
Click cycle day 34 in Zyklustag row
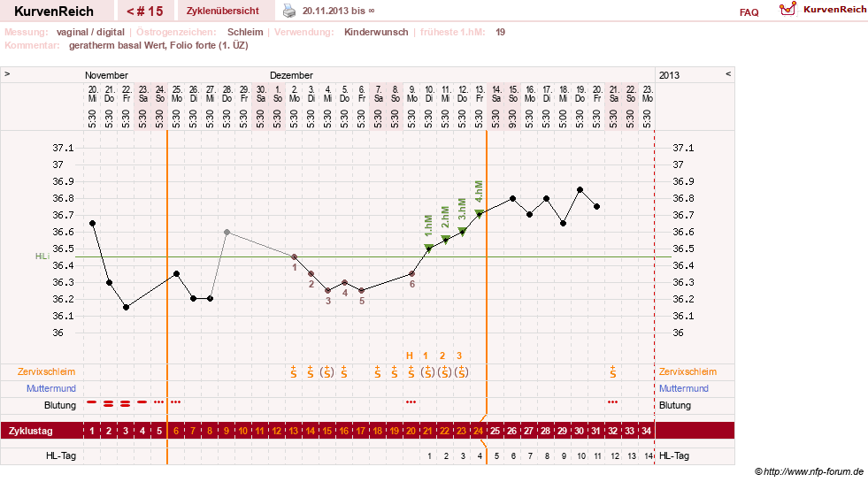point(646,431)
